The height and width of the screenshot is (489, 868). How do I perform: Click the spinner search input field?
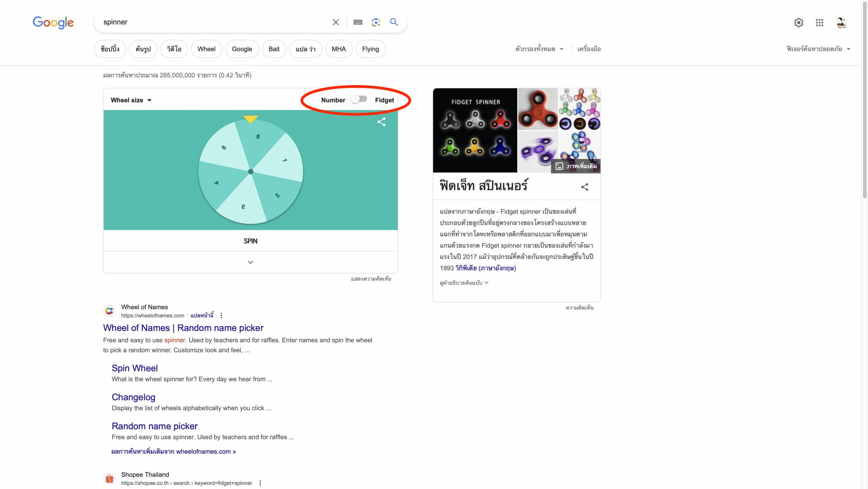(x=214, y=22)
